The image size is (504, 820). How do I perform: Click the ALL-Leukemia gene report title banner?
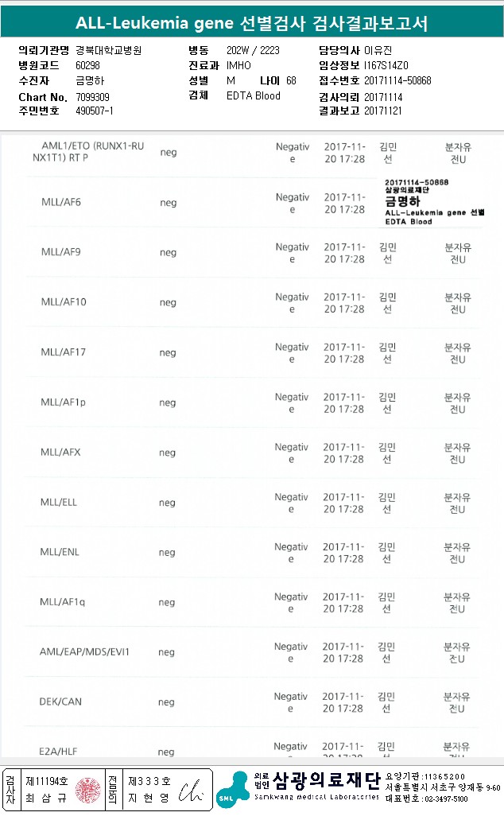[x=252, y=24]
